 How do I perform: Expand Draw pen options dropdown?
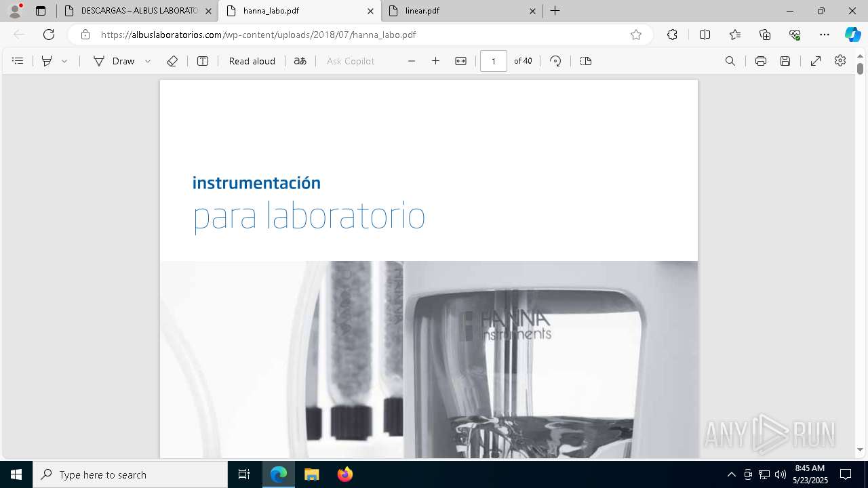pos(148,61)
